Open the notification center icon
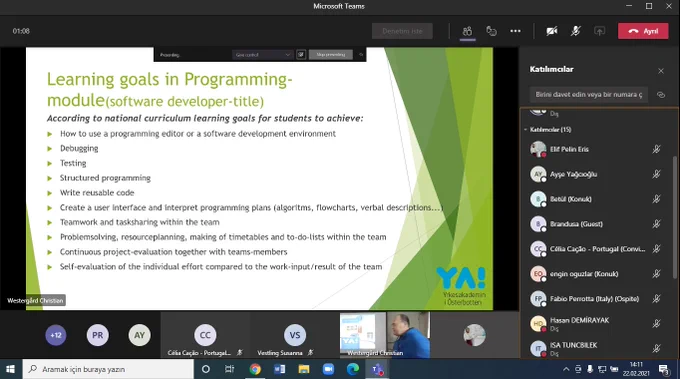 664,369
